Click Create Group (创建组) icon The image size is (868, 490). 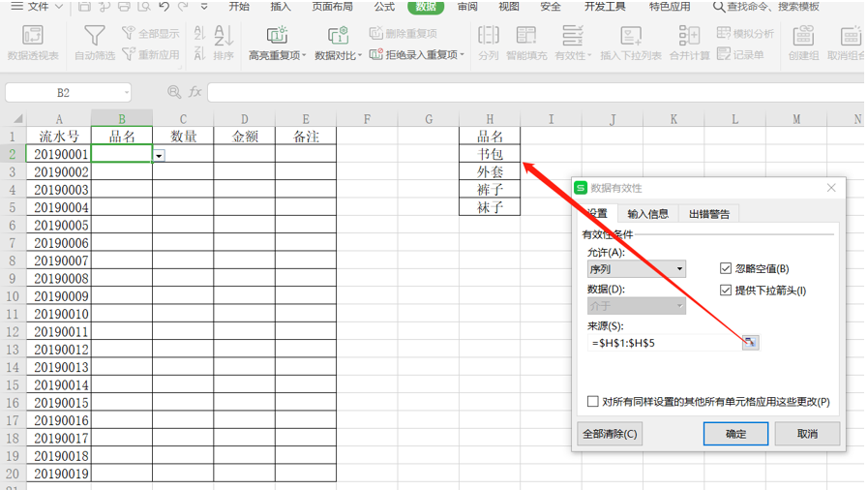coord(803,36)
